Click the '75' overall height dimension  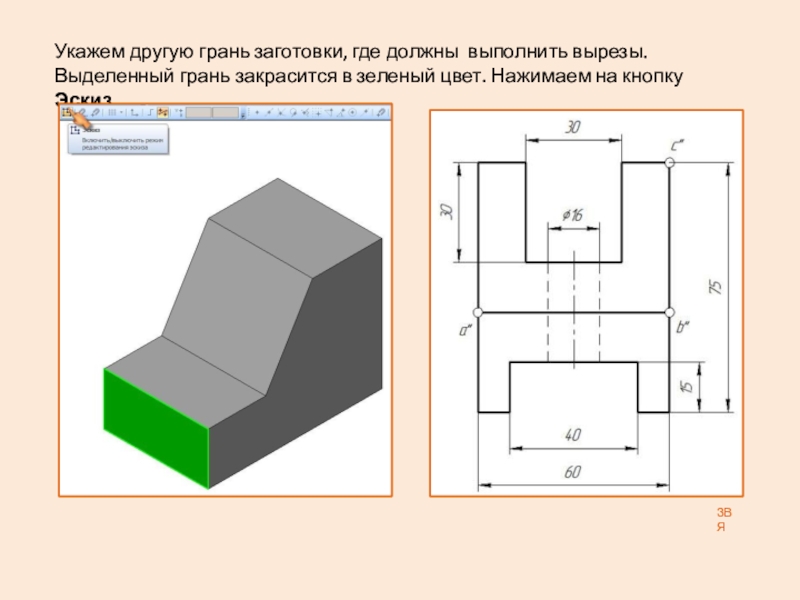point(715,287)
